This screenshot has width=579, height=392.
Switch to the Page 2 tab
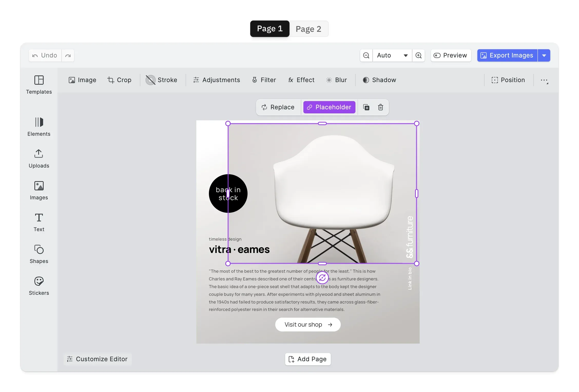click(x=308, y=29)
